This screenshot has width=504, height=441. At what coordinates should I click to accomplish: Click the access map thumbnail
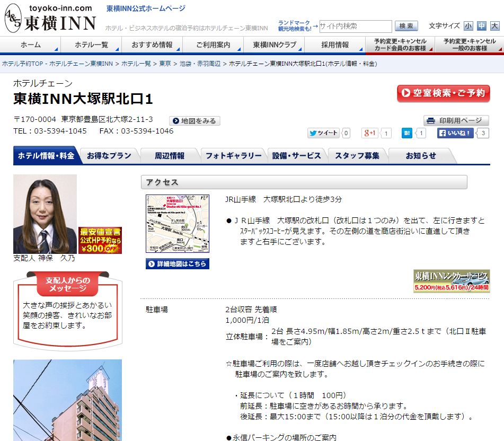178,223
